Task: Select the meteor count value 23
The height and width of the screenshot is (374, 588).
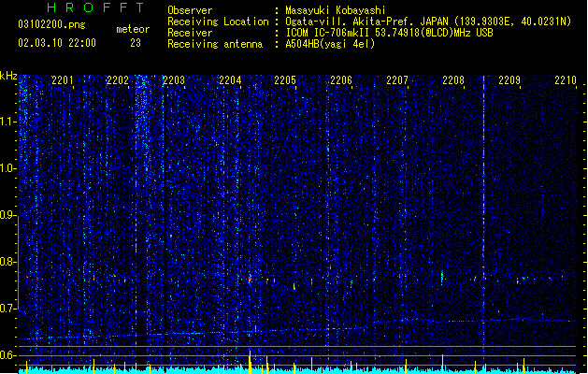Action: coord(136,43)
